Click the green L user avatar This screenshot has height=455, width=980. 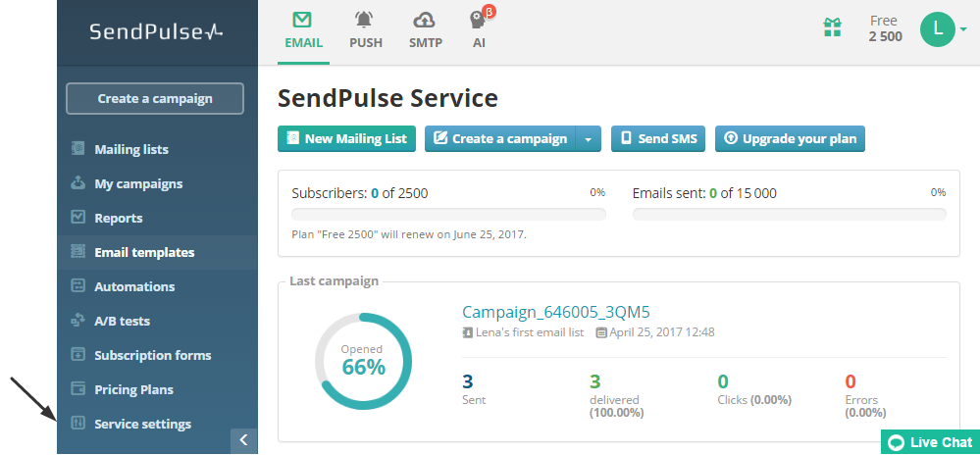(x=937, y=28)
